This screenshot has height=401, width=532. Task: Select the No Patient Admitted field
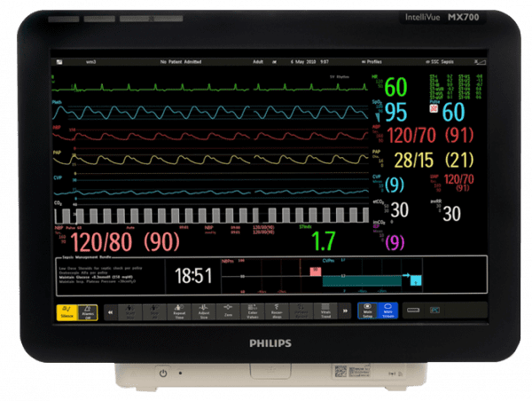[181, 62]
